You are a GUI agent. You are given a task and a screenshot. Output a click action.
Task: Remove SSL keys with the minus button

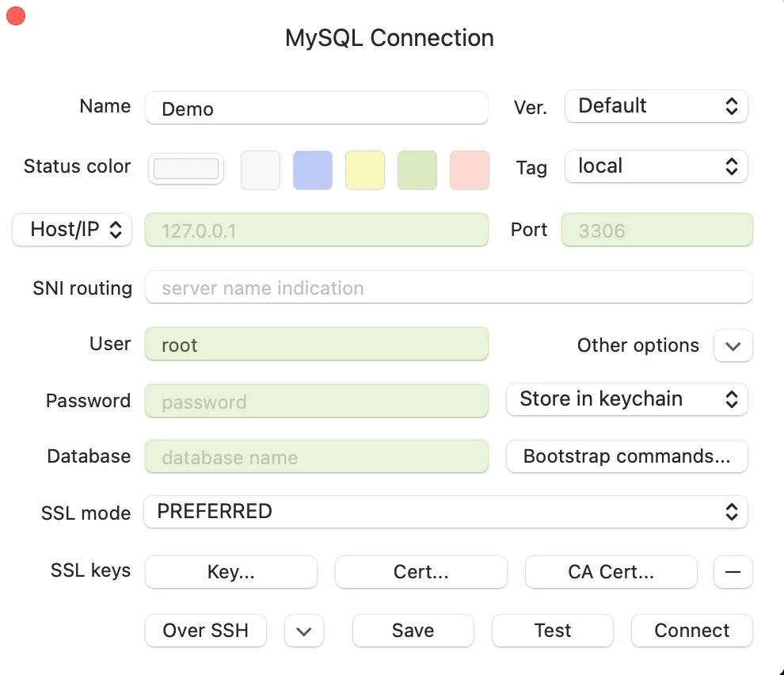[733, 572]
